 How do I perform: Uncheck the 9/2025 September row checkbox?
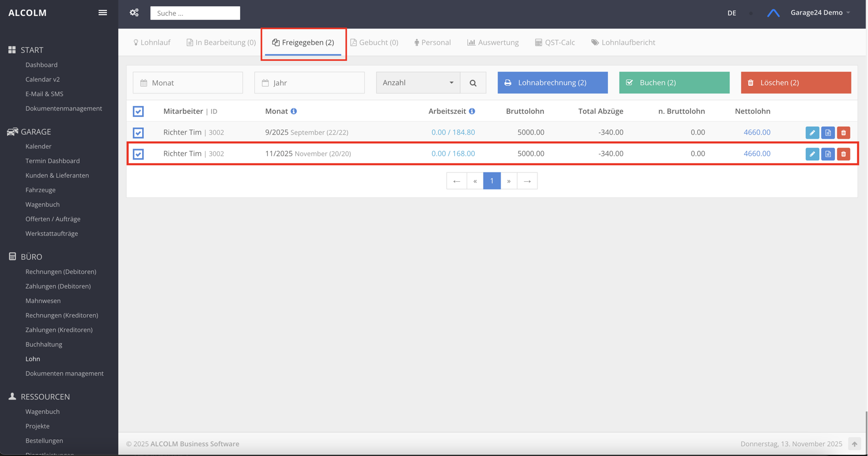point(139,133)
